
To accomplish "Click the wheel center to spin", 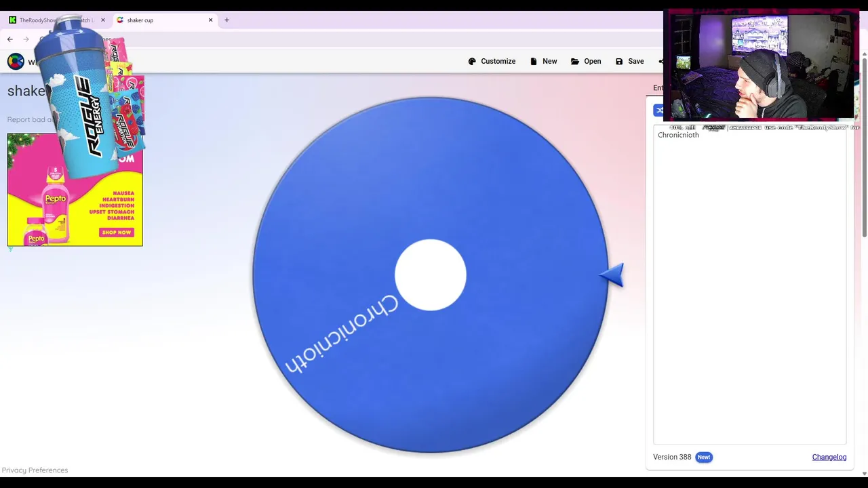I will point(430,275).
